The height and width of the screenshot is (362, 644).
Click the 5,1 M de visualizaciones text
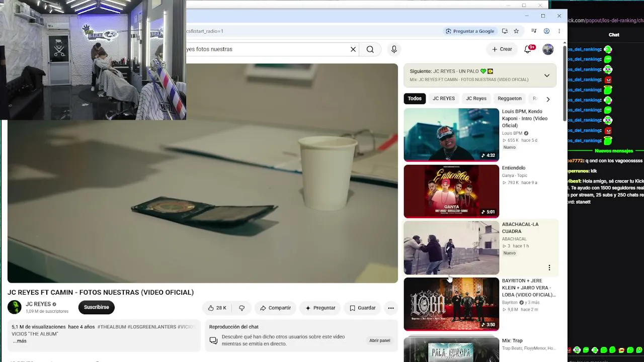pyautogui.click(x=39, y=327)
